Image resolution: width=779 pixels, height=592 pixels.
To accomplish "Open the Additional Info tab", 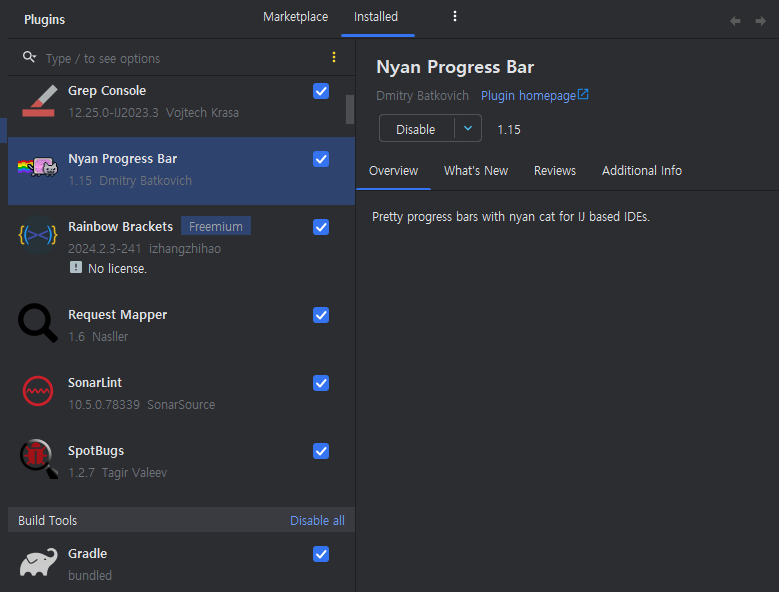I will coord(642,171).
